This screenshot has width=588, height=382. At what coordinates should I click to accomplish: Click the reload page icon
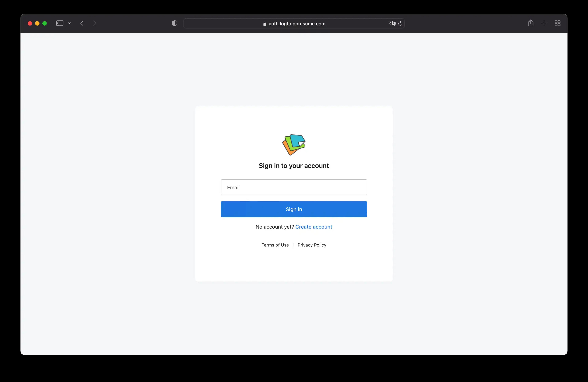click(400, 23)
